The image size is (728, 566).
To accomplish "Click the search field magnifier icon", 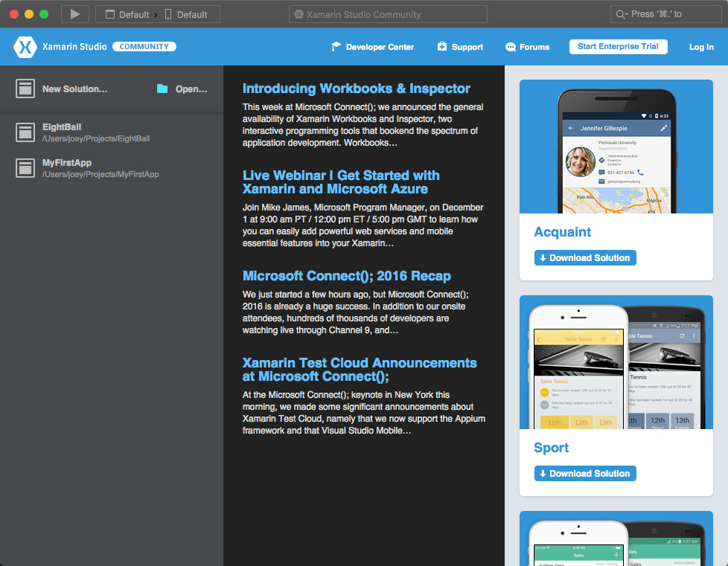I will point(622,14).
